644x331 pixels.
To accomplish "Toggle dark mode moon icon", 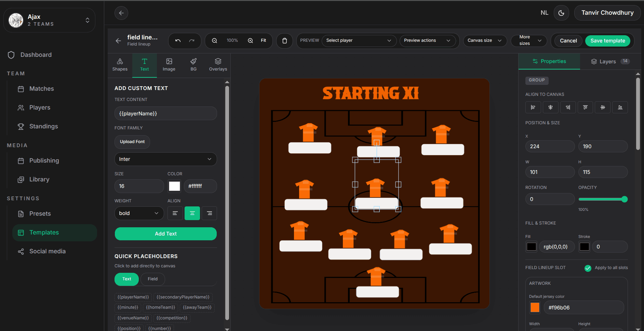I will [561, 13].
